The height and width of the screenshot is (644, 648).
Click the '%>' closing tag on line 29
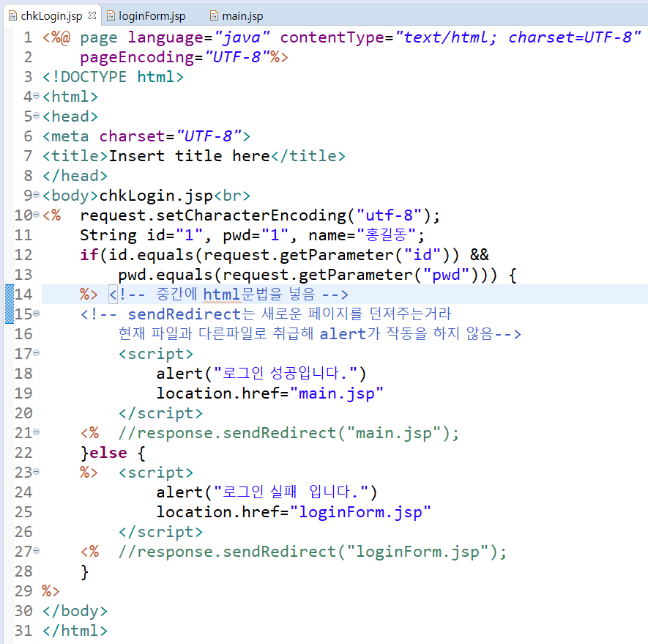point(51,591)
